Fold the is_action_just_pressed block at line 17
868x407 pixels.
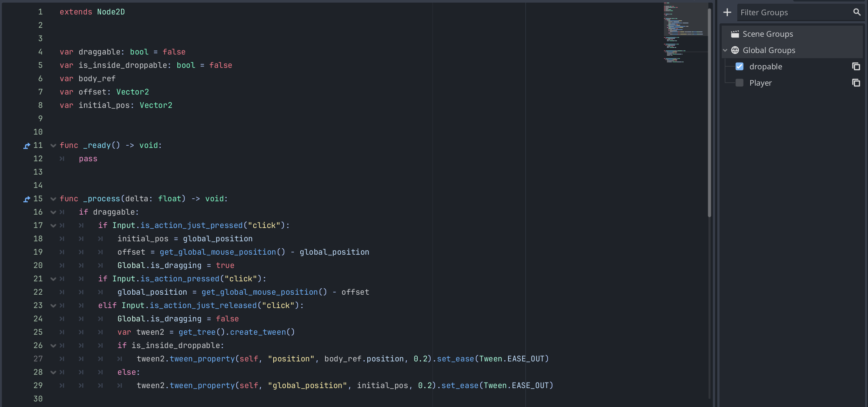point(53,226)
